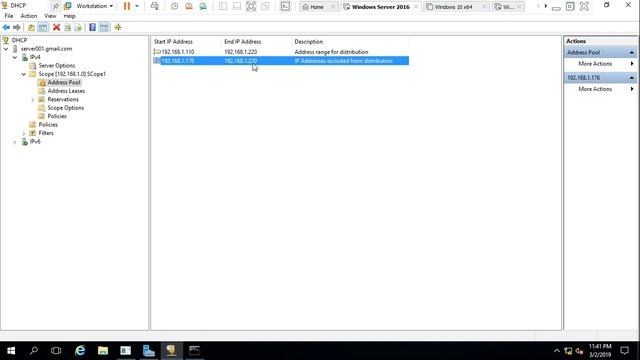640x360 pixels.
Task: Open Internet Explorer from the taskbar
Action: tap(80, 351)
